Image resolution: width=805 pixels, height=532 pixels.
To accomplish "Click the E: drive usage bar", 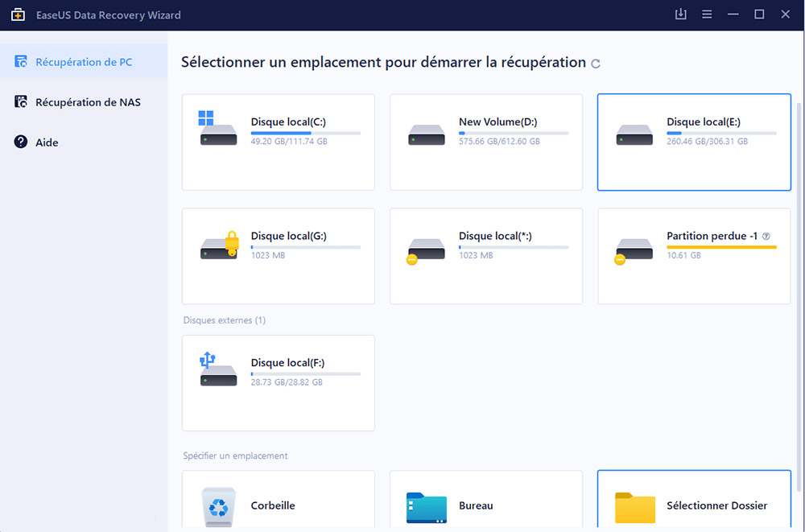I will (721, 133).
